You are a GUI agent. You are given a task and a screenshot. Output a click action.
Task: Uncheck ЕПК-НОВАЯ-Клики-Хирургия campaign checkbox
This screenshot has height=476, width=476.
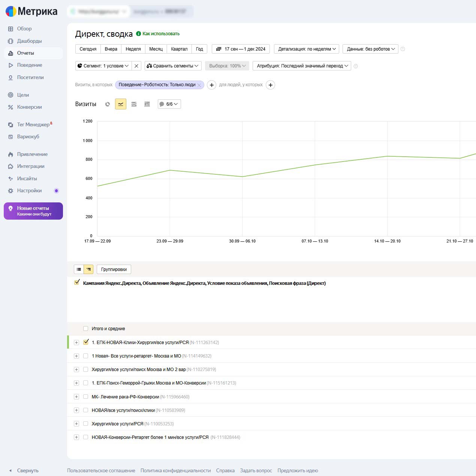point(86,342)
